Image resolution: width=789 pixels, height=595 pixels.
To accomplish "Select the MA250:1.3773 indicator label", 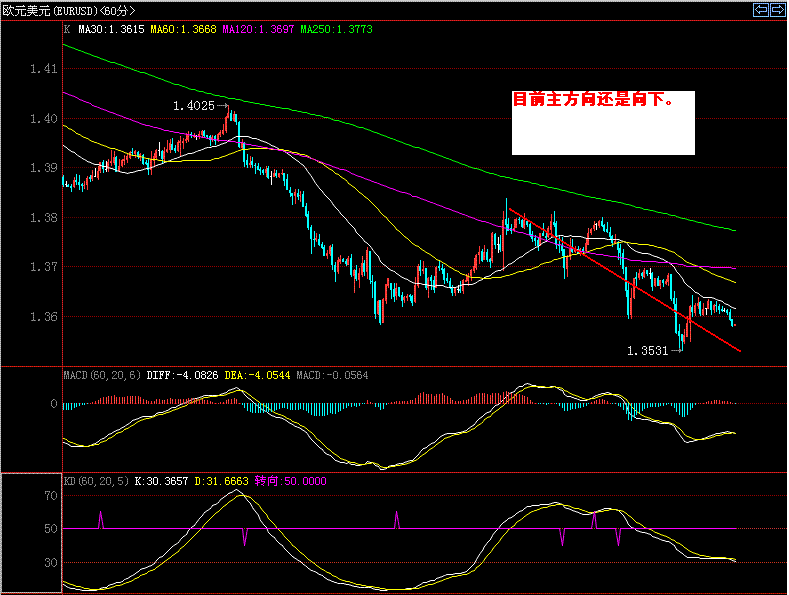I will pos(337,29).
